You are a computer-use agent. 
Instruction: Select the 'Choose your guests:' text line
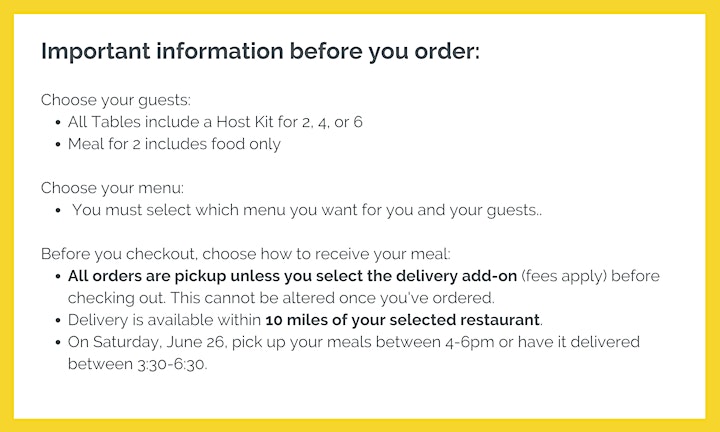[x=116, y=100]
